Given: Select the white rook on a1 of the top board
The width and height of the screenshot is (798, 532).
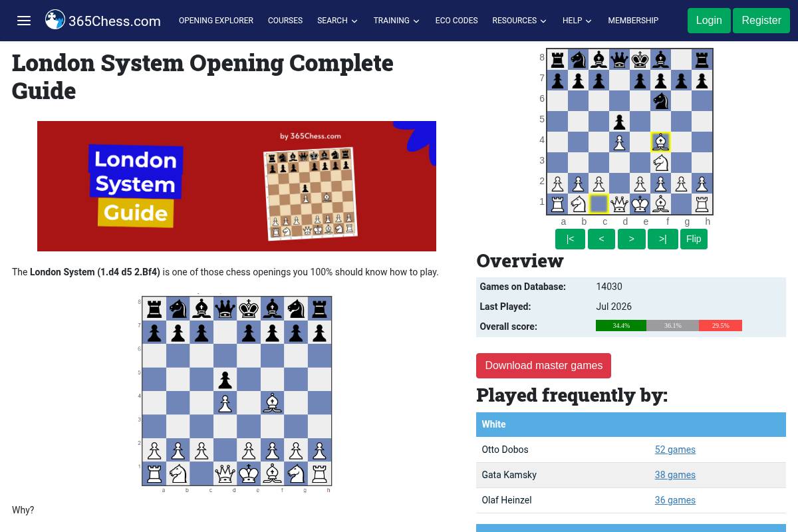Looking at the screenshot, I should (x=557, y=203).
